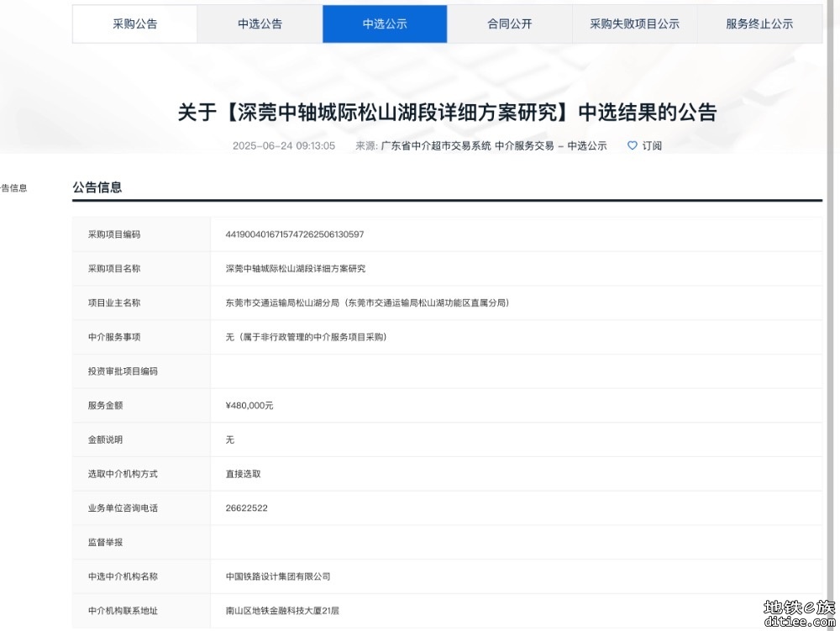Open the 采购公告 tab
The height and width of the screenshot is (631, 840).
point(135,24)
